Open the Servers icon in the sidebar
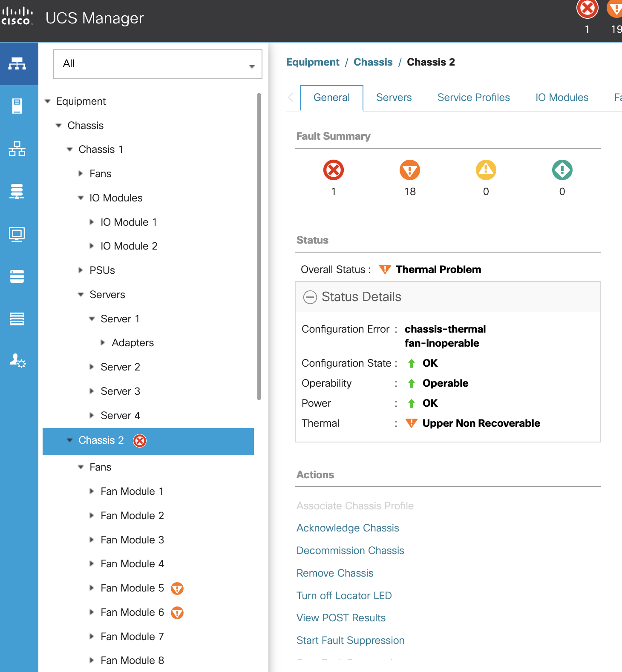This screenshot has height=672, width=622. click(17, 106)
